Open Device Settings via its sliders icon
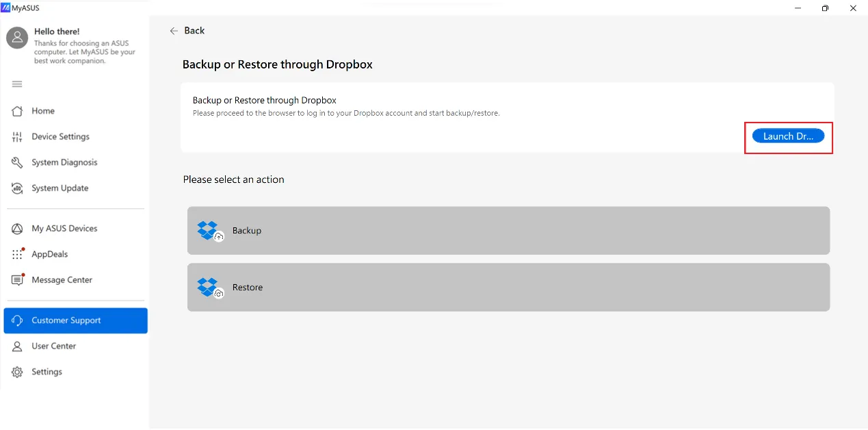 click(16, 136)
